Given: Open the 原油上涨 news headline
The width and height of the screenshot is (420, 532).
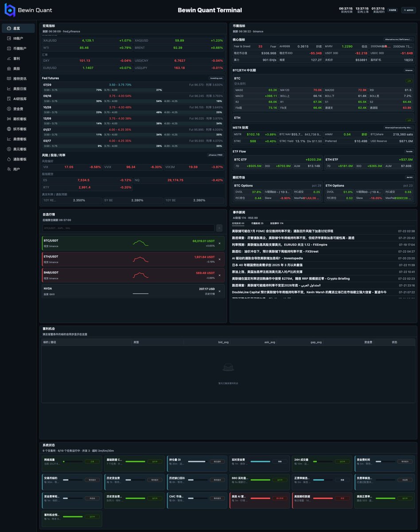Looking at the screenshot, I should pos(267,272).
